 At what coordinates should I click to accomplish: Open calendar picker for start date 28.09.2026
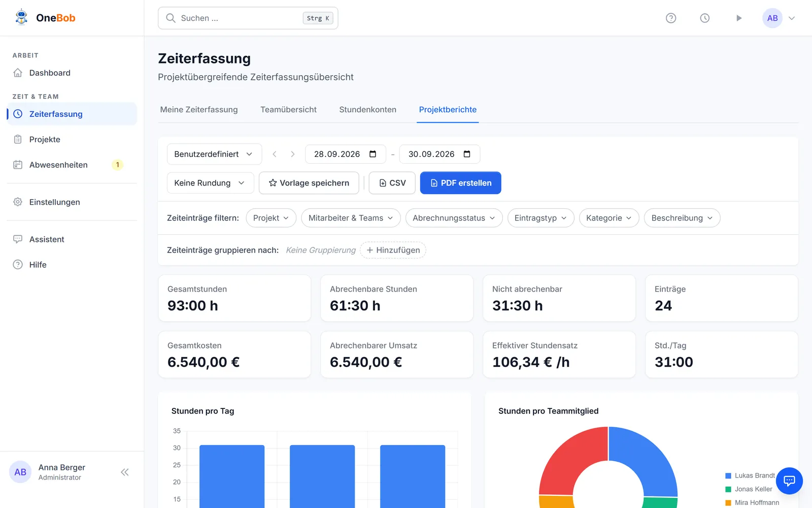(x=373, y=154)
